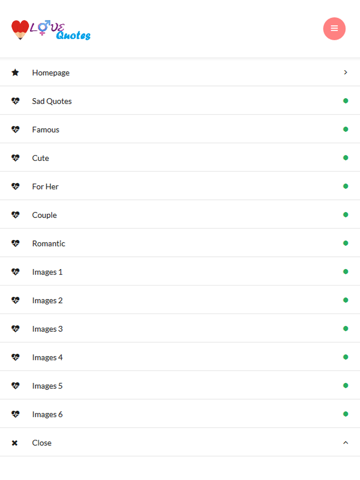Click the Love Quotes logo
The width and height of the screenshot is (360, 480).
(x=51, y=30)
